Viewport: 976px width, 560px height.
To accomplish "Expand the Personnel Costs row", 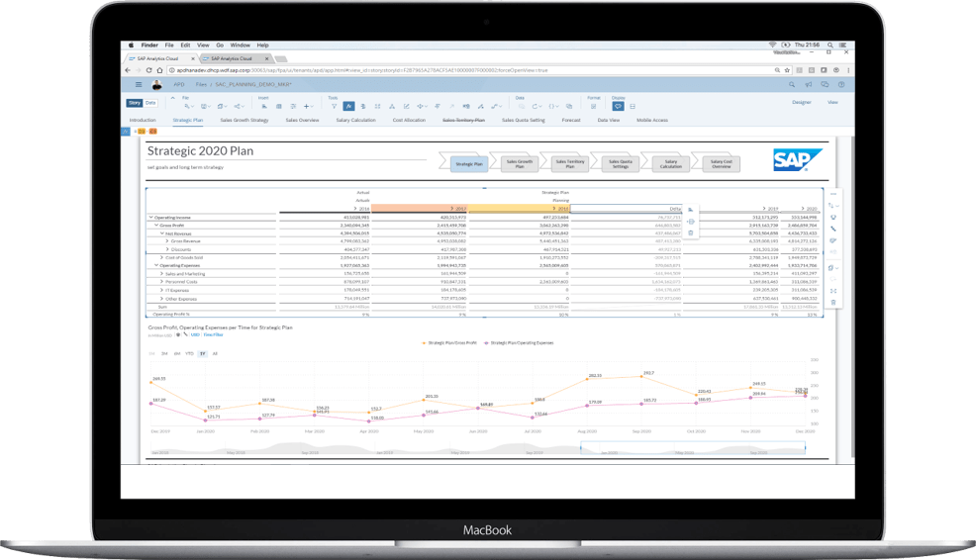I will pyautogui.click(x=161, y=281).
